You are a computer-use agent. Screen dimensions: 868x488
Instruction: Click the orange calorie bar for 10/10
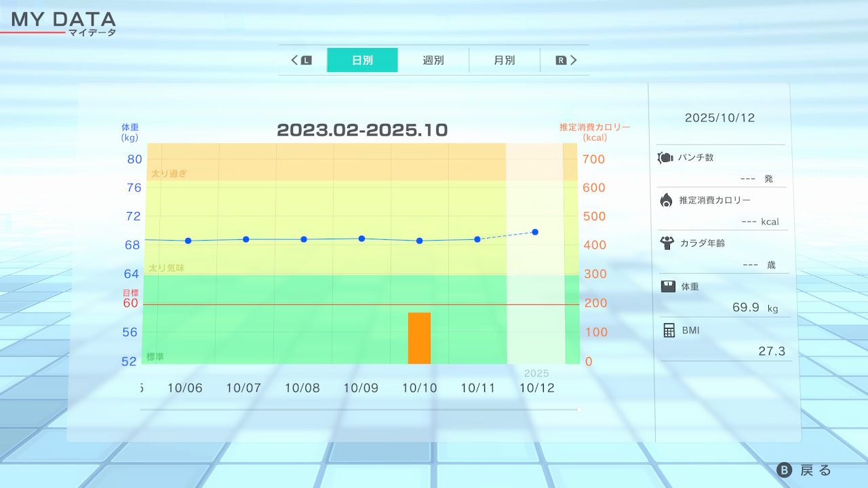pyautogui.click(x=419, y=338)
